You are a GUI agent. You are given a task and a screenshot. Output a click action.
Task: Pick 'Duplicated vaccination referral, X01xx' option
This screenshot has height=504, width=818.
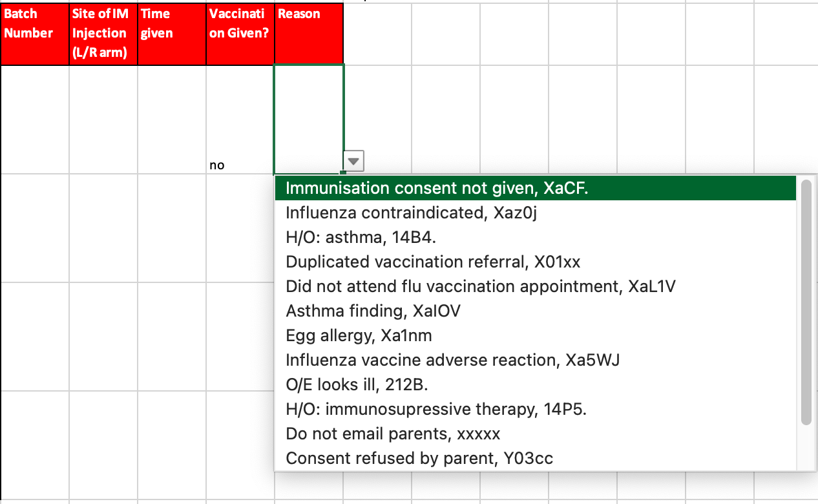pos(433,262)
